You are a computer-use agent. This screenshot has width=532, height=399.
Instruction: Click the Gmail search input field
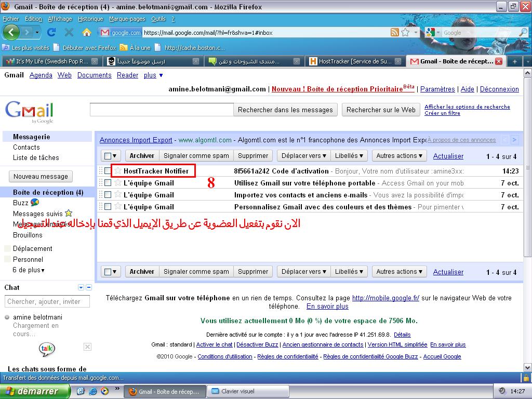tap(162, 110)
